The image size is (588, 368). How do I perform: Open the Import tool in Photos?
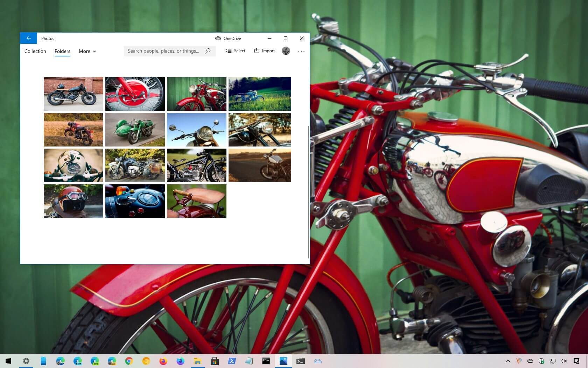[x=264, y=51]
